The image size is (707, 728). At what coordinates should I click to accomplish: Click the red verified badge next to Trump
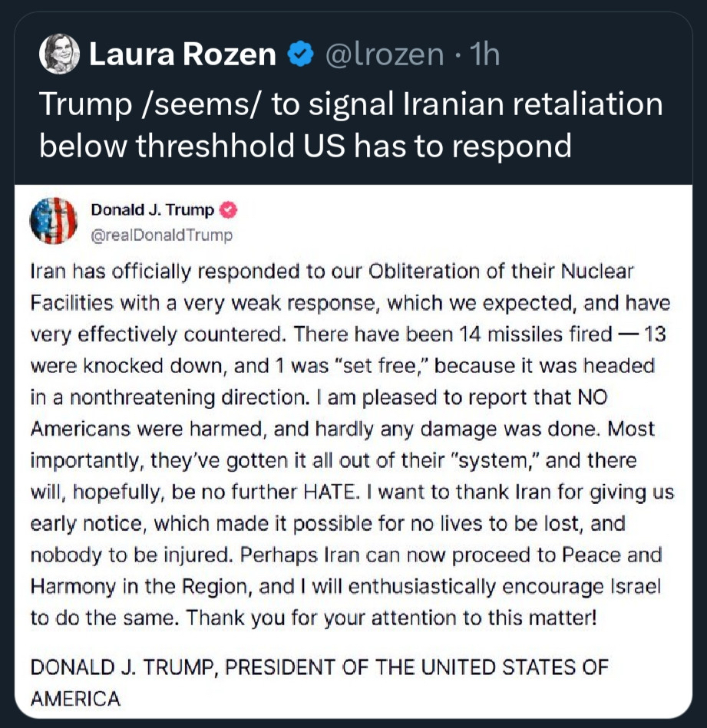[x=229, y=210]
